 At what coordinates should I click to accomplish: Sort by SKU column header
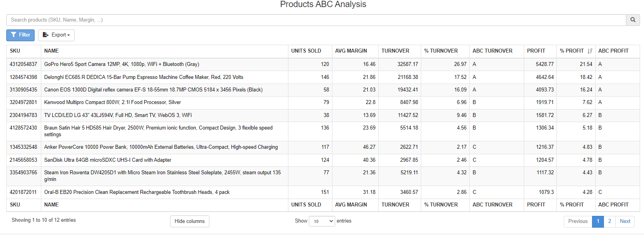(x=15, y=51)
